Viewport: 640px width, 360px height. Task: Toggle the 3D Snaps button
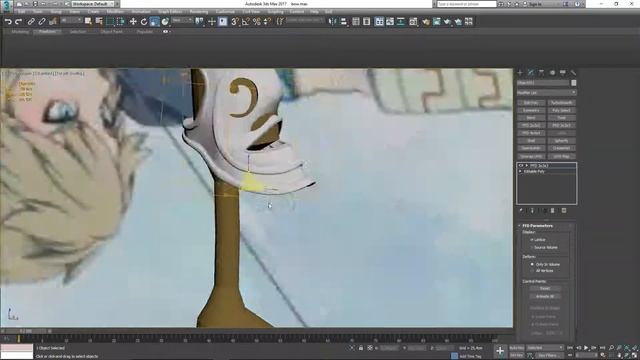click(235, 21)
